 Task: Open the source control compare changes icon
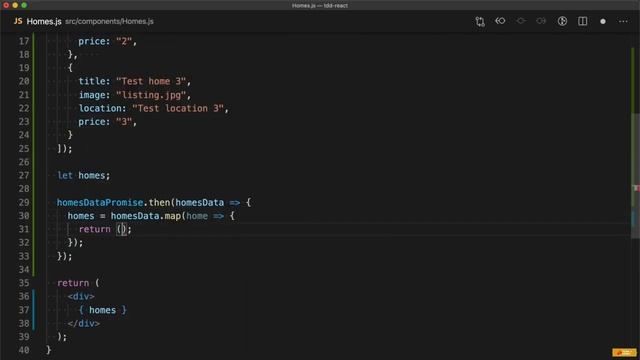[480, 21]
